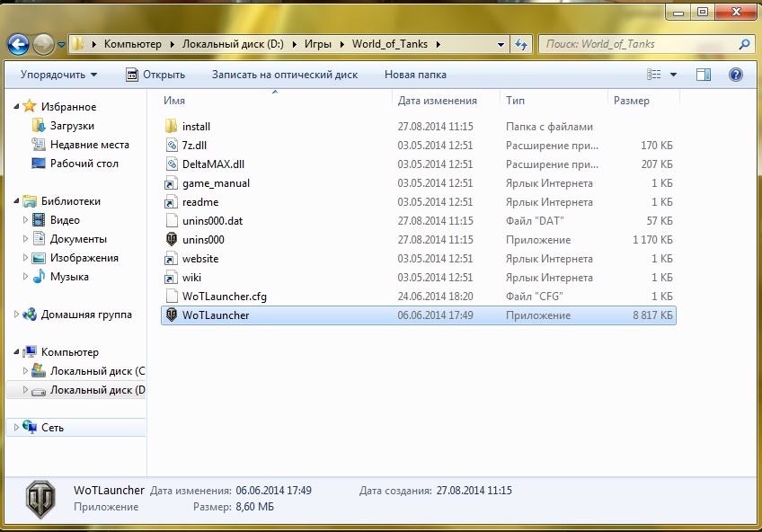Click the Избранное star icon
The width and height of the screenshot is (762, 532).
[x=30, y=106]
